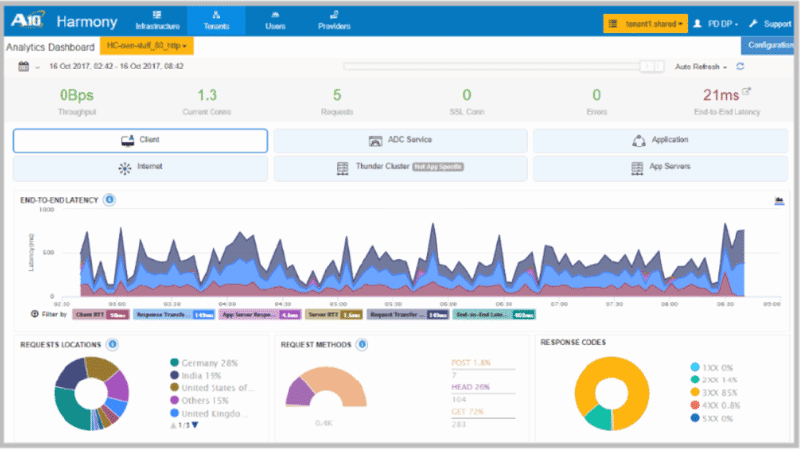Click the Application icon
Viewport: 800px width, 449px height.
pyautogui.click(x=638, y=141)
